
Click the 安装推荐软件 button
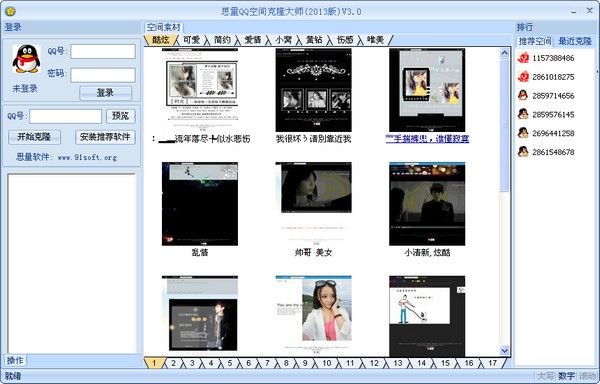coord(105,137)
